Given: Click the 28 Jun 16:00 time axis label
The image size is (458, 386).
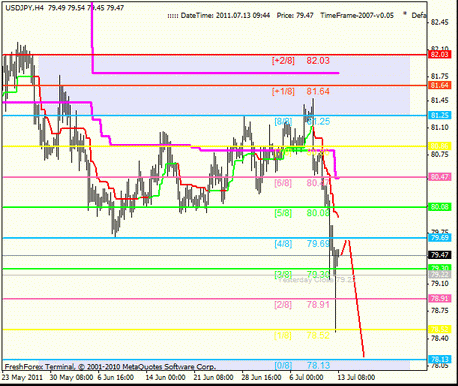Looking at the screenshot, I should tap(261, 377).
